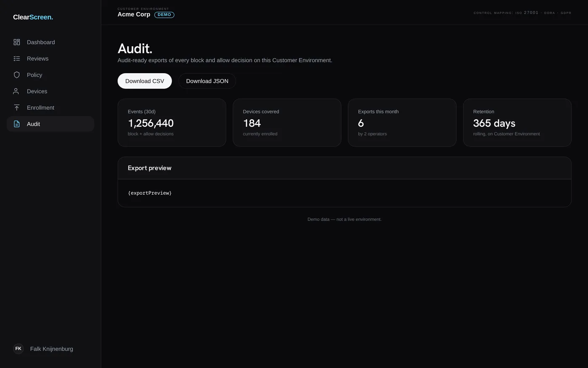Click the GDPR label in the header
This screenshot has height=368, width=588.
click(x=566, y=13)
